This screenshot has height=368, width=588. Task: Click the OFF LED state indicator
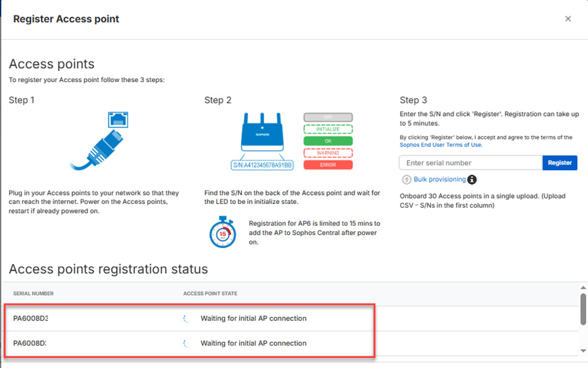[327, 118]
